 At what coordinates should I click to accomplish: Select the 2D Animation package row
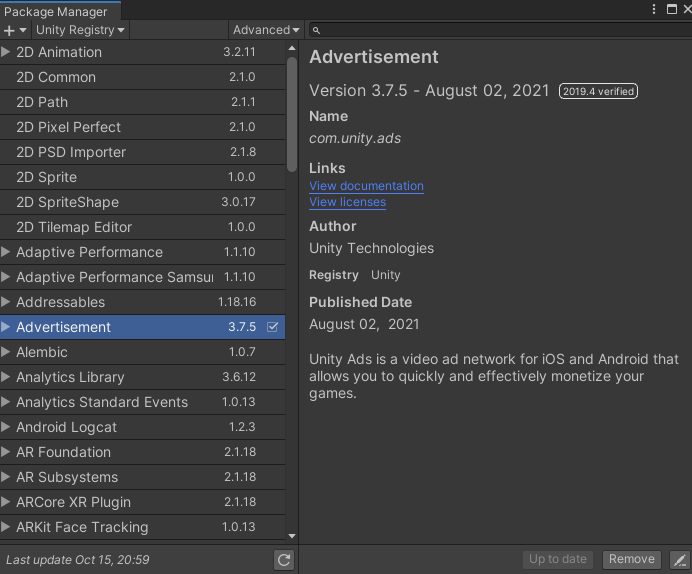(x=143, y=52)
